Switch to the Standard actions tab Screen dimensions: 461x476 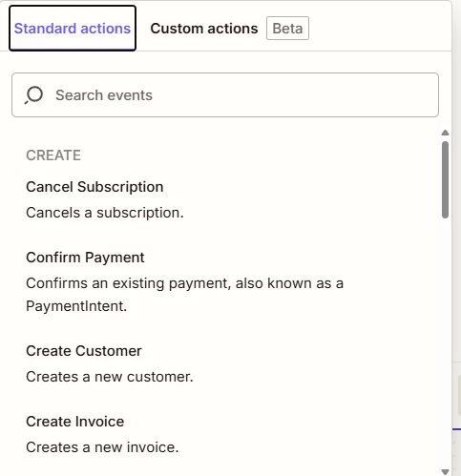point(73,29)
